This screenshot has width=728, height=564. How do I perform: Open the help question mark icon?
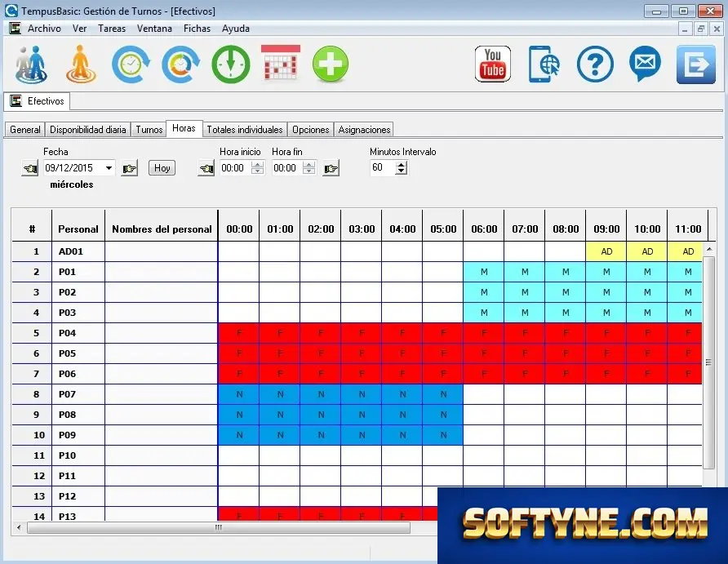[x=595, y=64]
